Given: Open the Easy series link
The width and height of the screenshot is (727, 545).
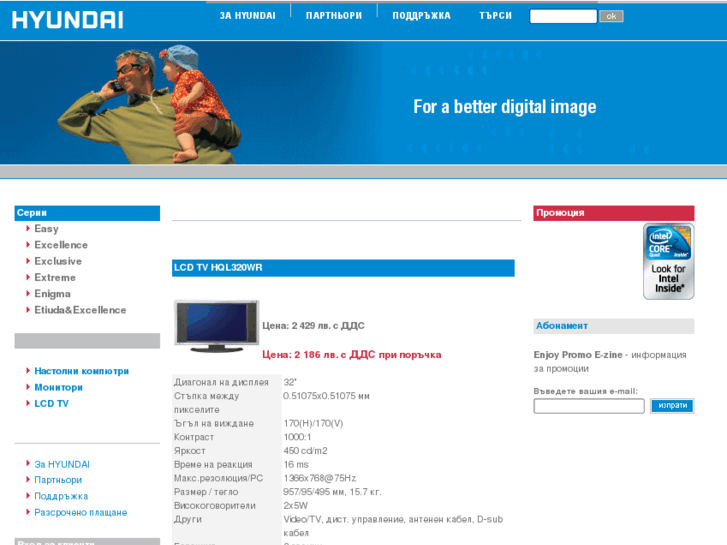Looking at the screenshot, I should pos(46,229).
